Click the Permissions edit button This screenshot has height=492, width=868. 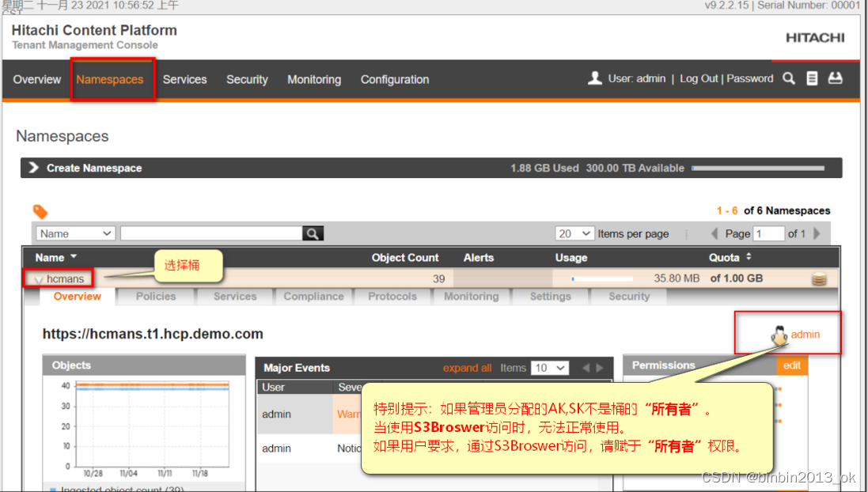point(791,365)
